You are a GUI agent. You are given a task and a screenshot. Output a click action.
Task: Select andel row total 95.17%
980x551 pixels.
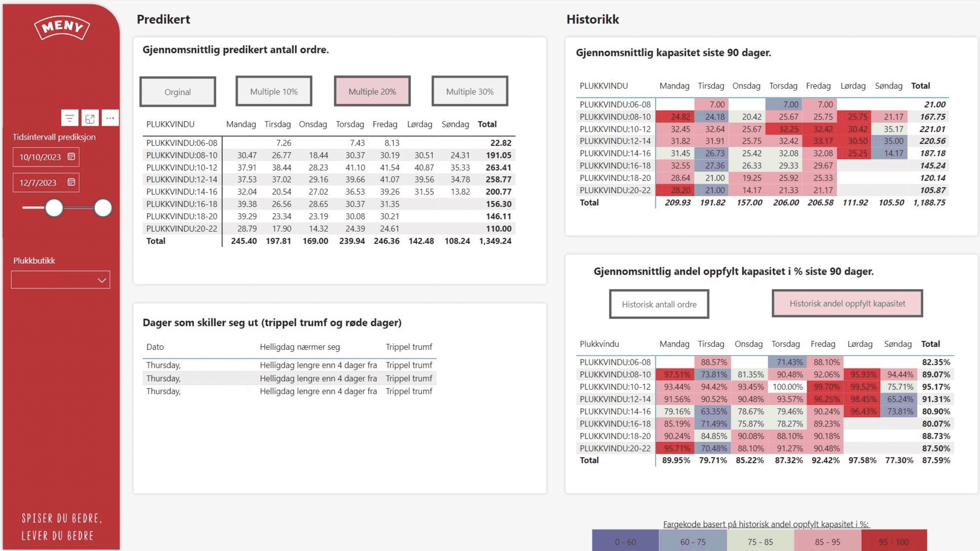click(936, 387)
